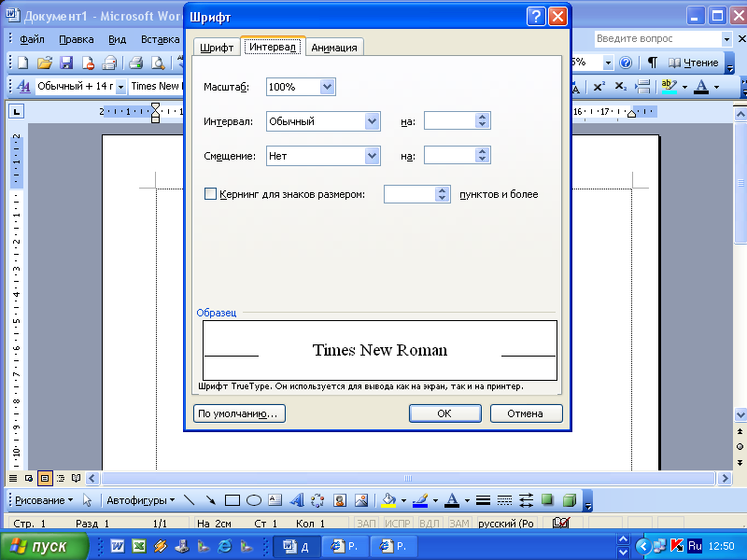This screenshot has width=747, height=560.
Task: Enable Кернинг для знаков размером checkbox
Action: pyautogui.click(x=210, y=194)
